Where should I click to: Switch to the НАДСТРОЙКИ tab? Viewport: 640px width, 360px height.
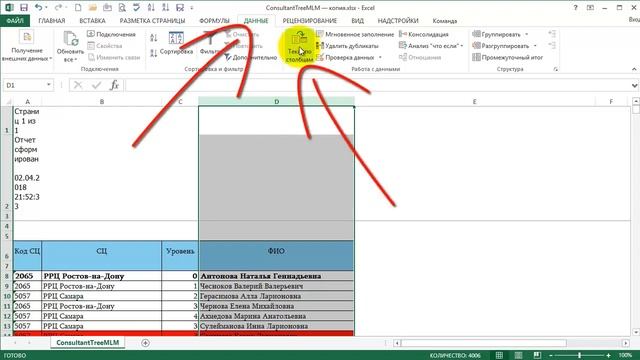pos(398,20)
